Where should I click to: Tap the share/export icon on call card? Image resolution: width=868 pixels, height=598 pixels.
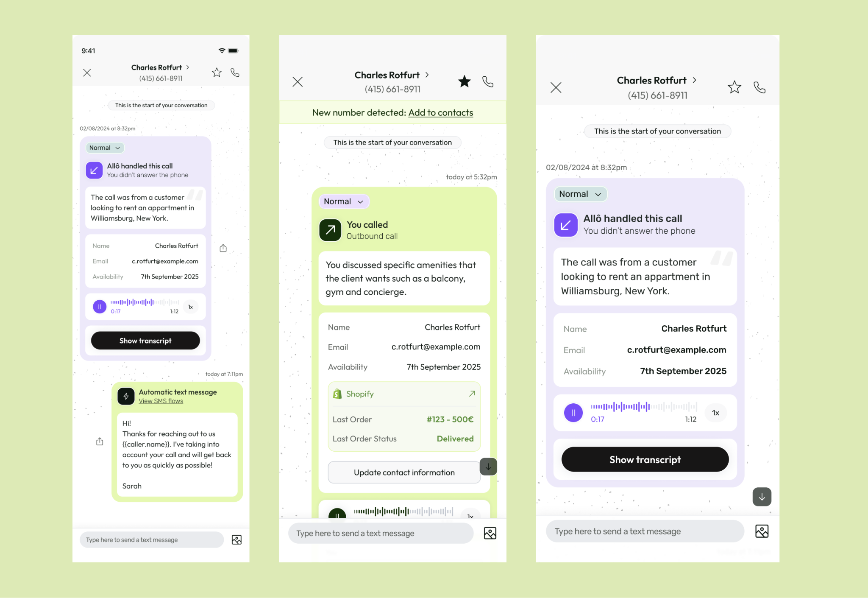click(222, 248)
